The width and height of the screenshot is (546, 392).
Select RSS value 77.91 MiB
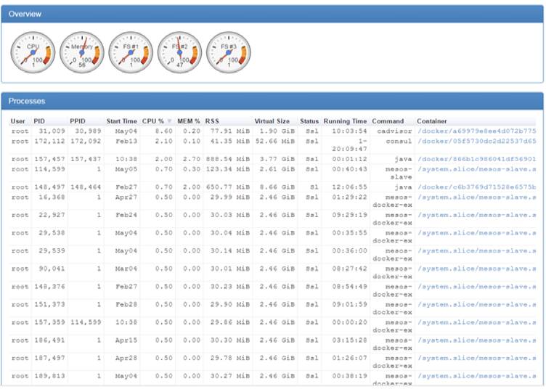click(230, 131)
